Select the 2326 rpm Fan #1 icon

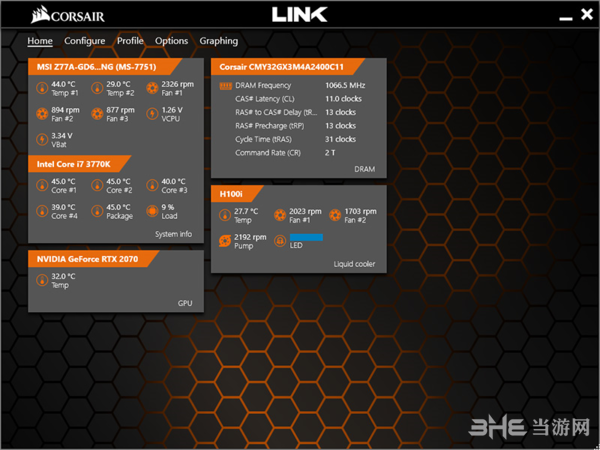click(x=152, y=88)
